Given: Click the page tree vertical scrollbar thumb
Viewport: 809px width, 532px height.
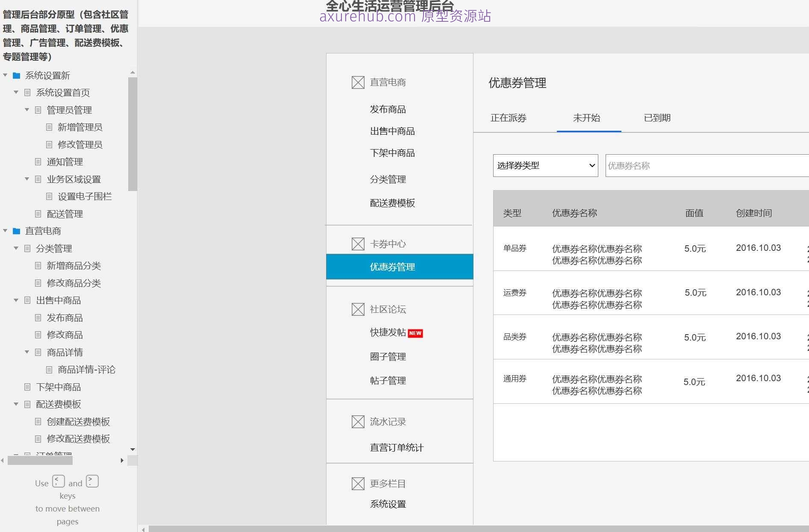Looking at the screenshot, I should tap(132, 134).
